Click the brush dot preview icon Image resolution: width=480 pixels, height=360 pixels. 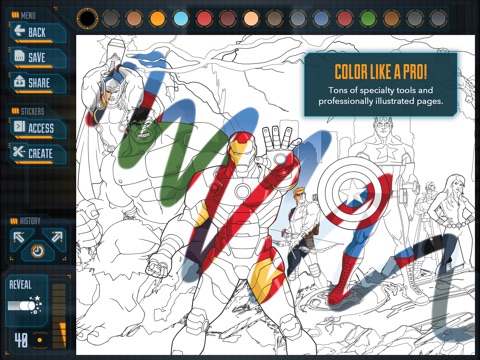coord(40,340)
